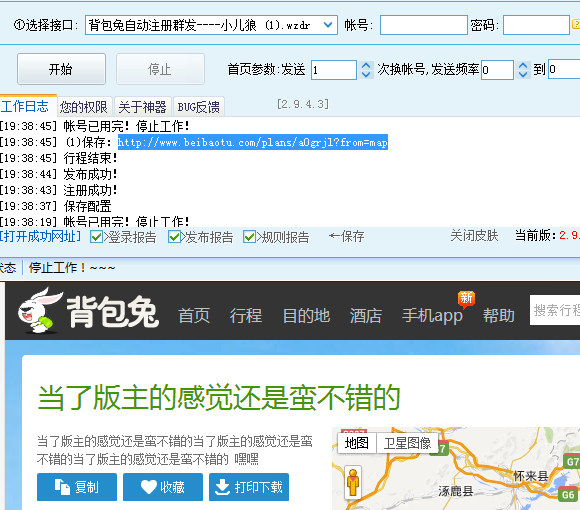Click the ←保存 save label
Image resolution: width=580 pixels, height=510 pixels.
point(347,236)
